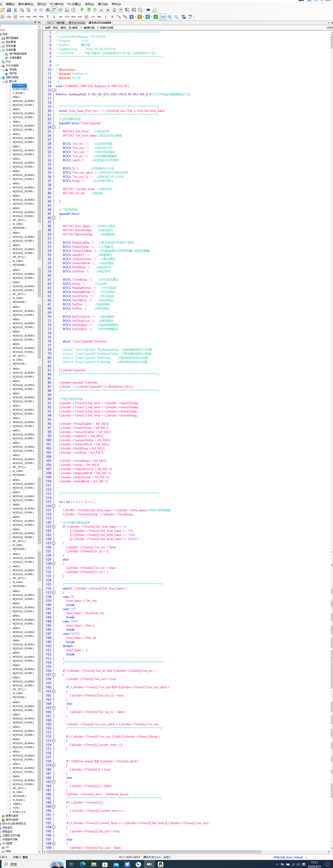Click the green S block icon
Screen dimensions: 333x868
pos(156,17)
